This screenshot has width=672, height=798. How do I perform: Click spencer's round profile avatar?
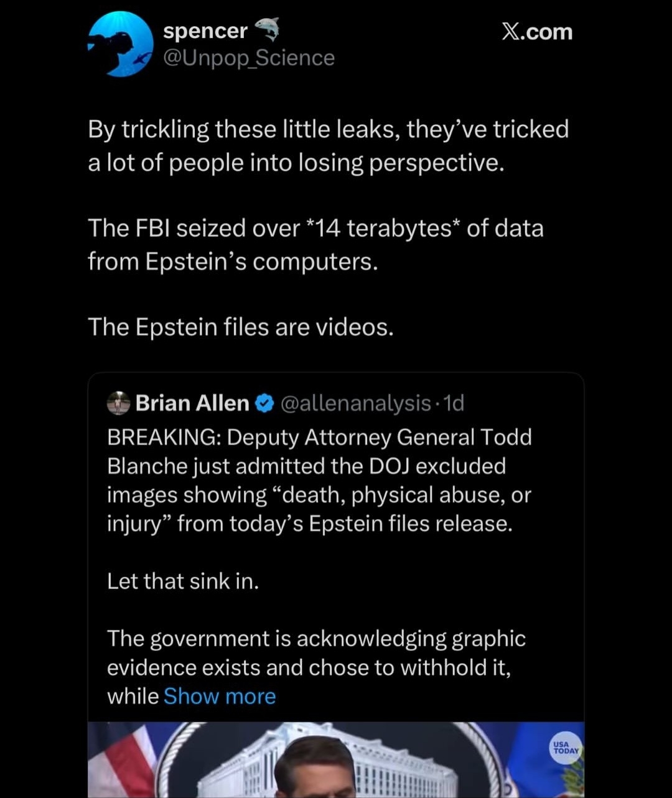pyautogui.click(x=121, y=45)
